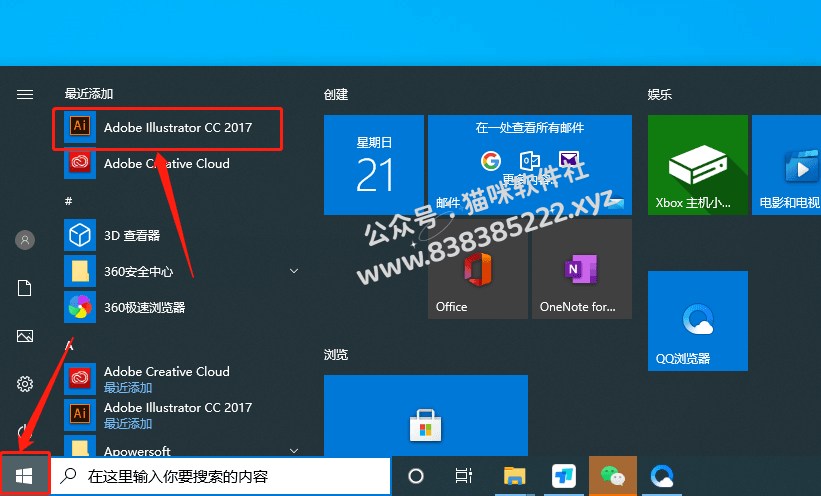Viewport: 821px width, 496px height.
Task: Expand the Apowersoft folder chevron
Action: 294,450
